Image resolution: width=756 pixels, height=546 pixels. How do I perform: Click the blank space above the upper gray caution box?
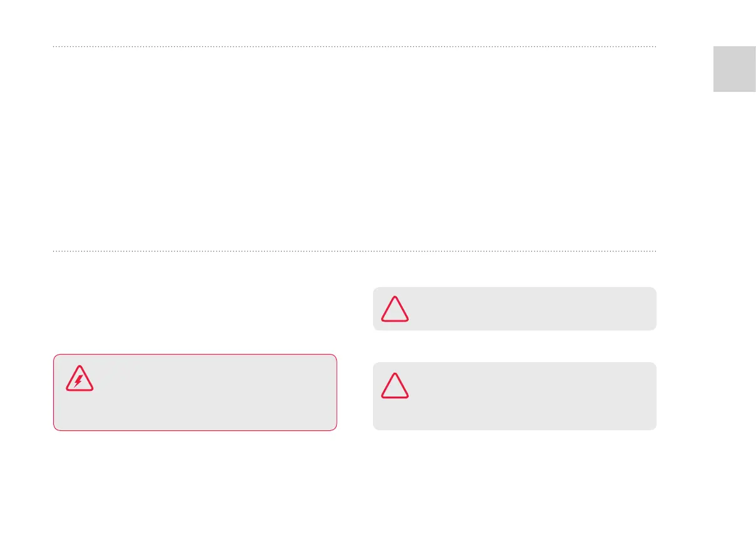tap(514, 272)
